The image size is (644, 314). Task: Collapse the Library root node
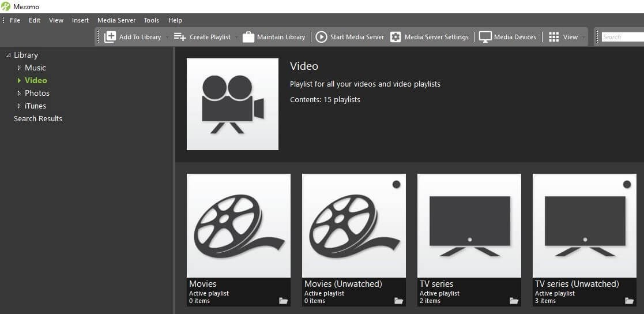[x=8, y=55]
